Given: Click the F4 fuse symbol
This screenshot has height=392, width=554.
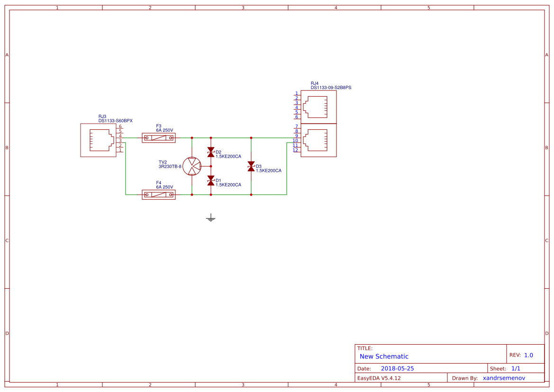Looking at the screenshot, I should click(158, 195).
